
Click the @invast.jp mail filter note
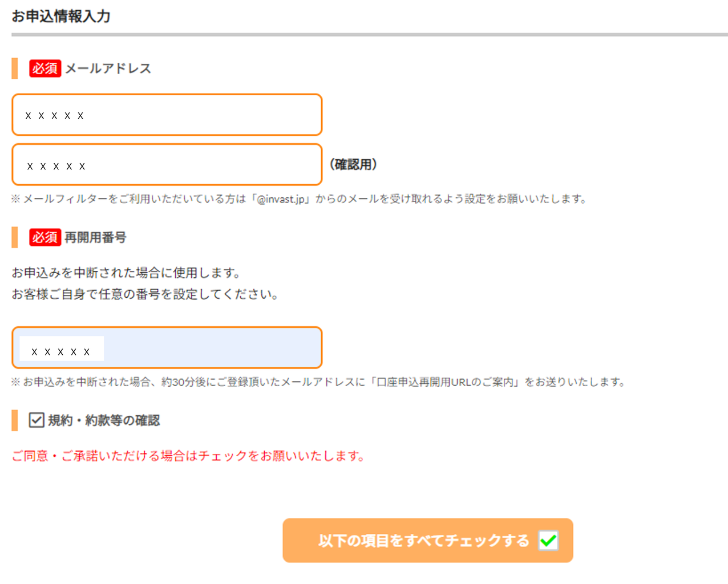click(x=299, y=199)
